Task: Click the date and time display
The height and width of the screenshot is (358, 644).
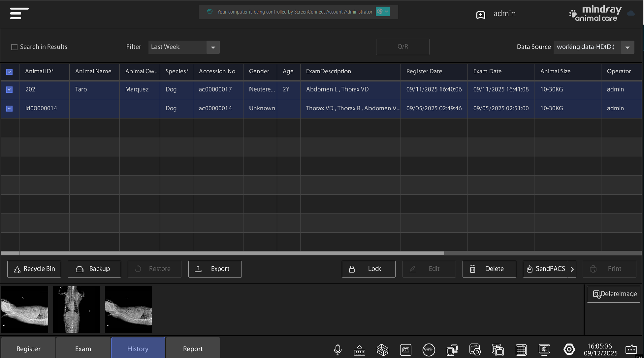Action: pyautogui.click(x=600, y=350)
